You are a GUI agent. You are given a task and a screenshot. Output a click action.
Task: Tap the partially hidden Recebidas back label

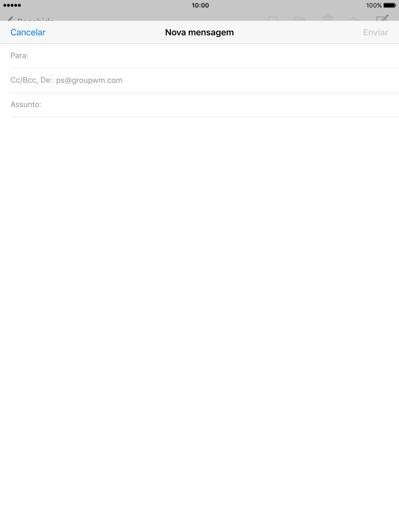(x=36, y=19)
